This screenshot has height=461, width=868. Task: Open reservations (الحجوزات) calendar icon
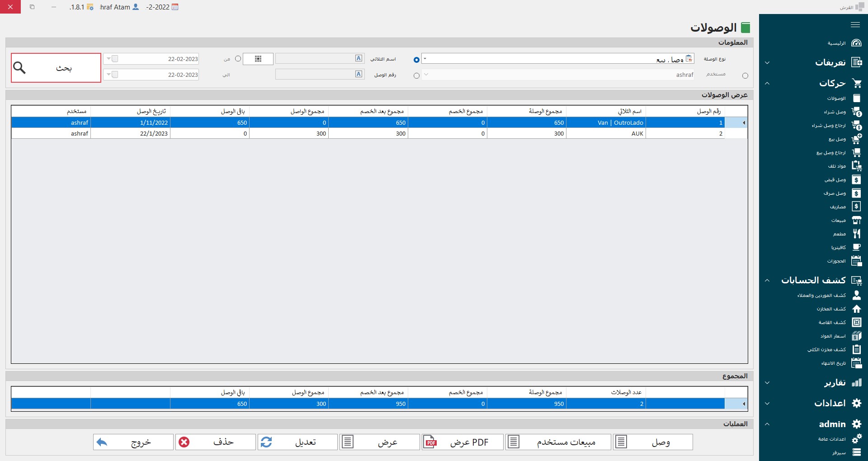[x=856, y=261]
